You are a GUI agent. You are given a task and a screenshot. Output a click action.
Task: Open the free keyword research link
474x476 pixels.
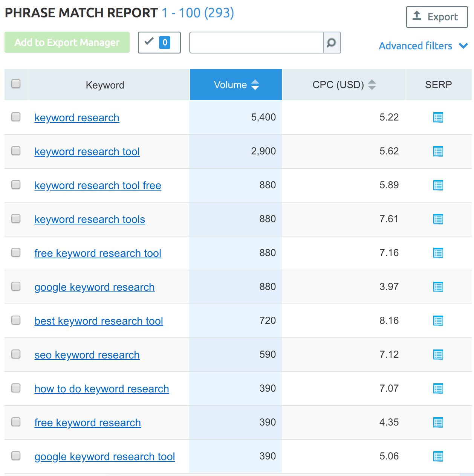tap(88, 423)
